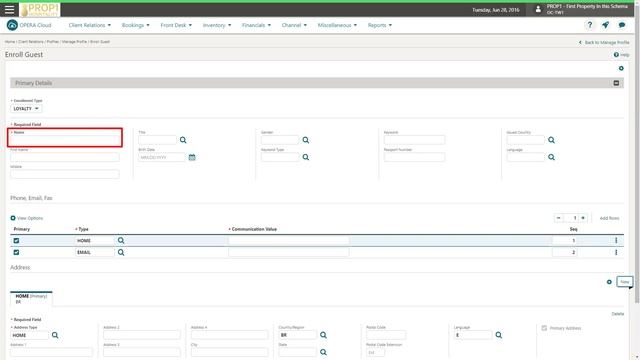Click the user profile icon in header
The height and width of the screenshot is (360, 640).
click(x=538, y=9)
